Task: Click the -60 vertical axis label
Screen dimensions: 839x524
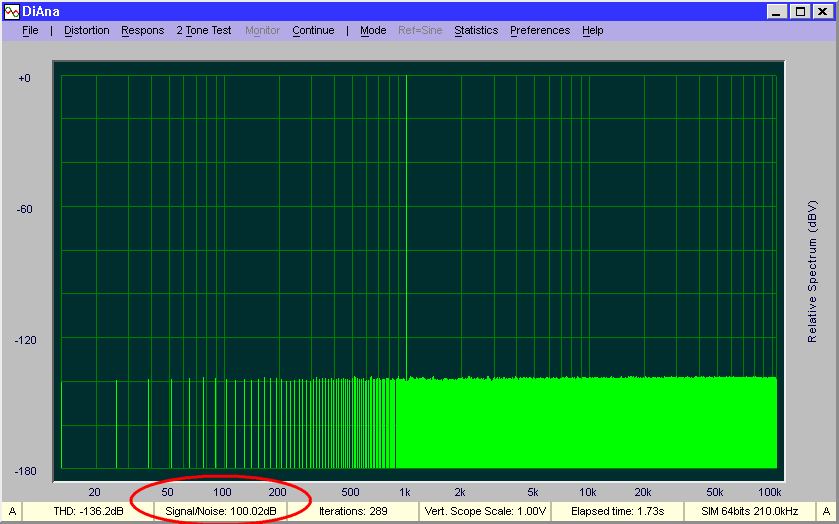Action: click(x=26, y=209)
